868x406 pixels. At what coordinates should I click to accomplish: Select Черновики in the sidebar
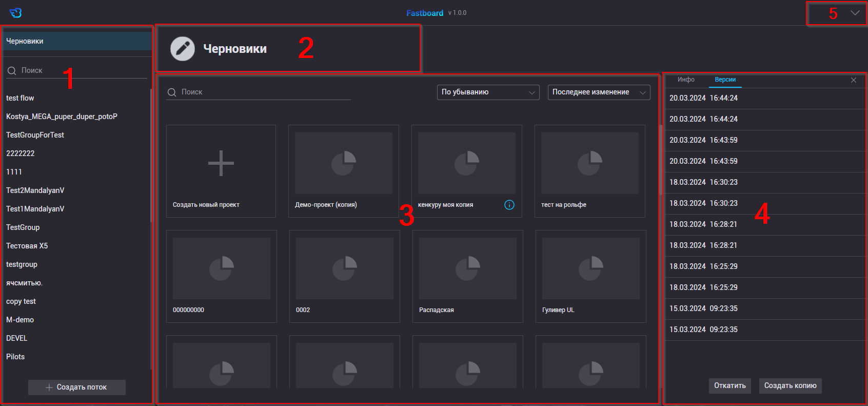(x=77, y=41)
